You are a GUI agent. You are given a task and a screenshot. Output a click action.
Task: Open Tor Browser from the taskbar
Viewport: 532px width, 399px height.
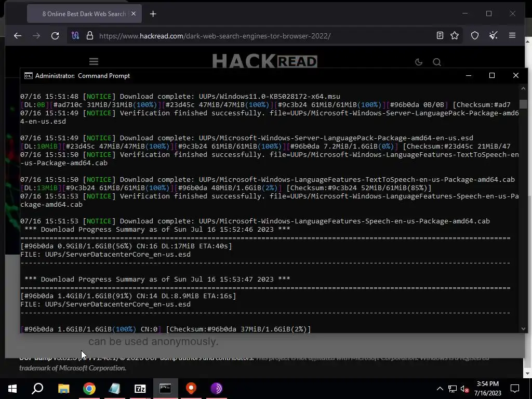point(217,389)
